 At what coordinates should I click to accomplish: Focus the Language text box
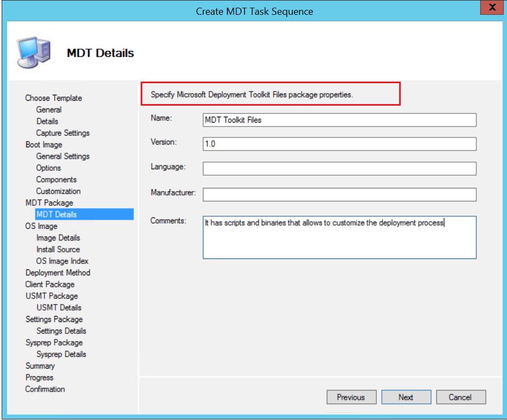339,169
